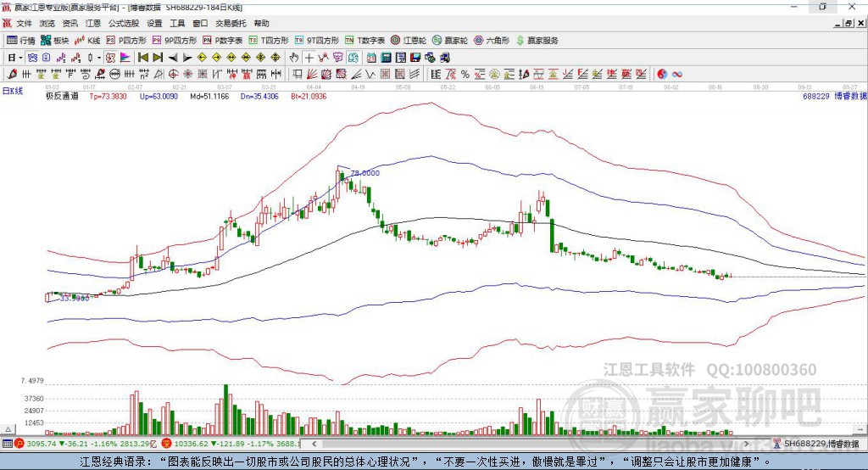Open the 公式选股 menu
This screenshot has height=470, width=868.
tap(124, 23)
